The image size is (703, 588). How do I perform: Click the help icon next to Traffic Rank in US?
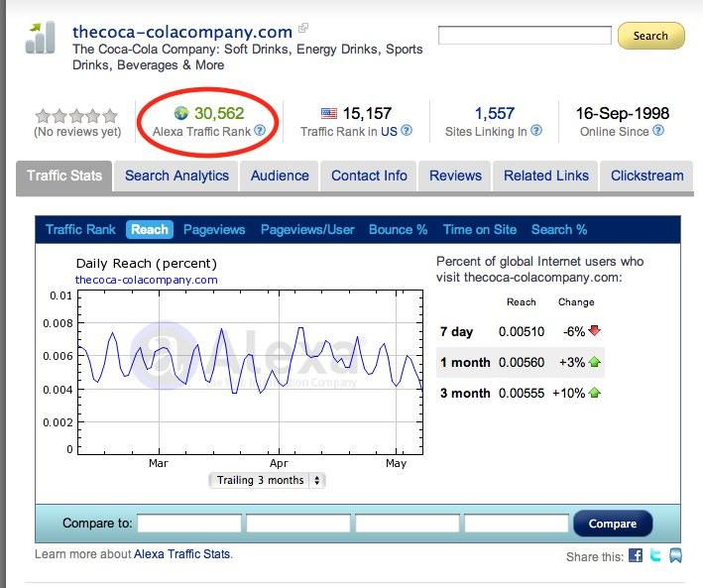(407, 130)
